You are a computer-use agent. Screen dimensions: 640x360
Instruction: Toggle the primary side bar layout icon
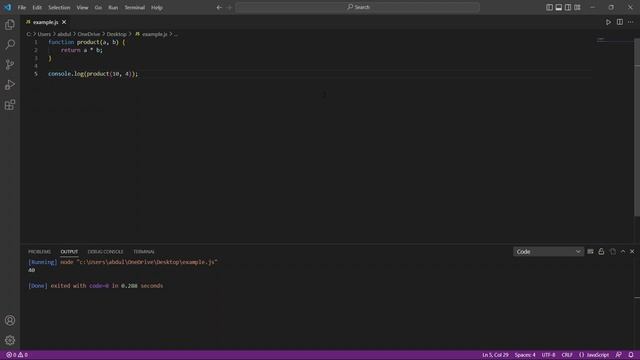coord(549,7)
